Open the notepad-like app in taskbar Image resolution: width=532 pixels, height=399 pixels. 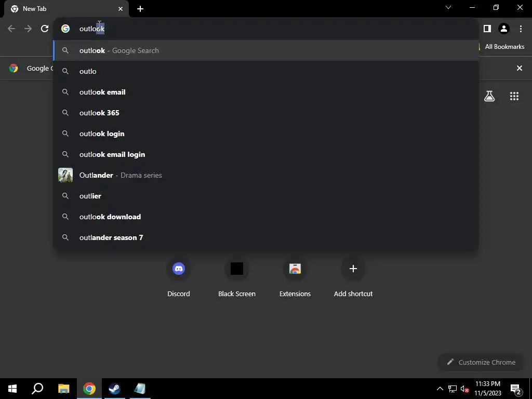[140, 389]
